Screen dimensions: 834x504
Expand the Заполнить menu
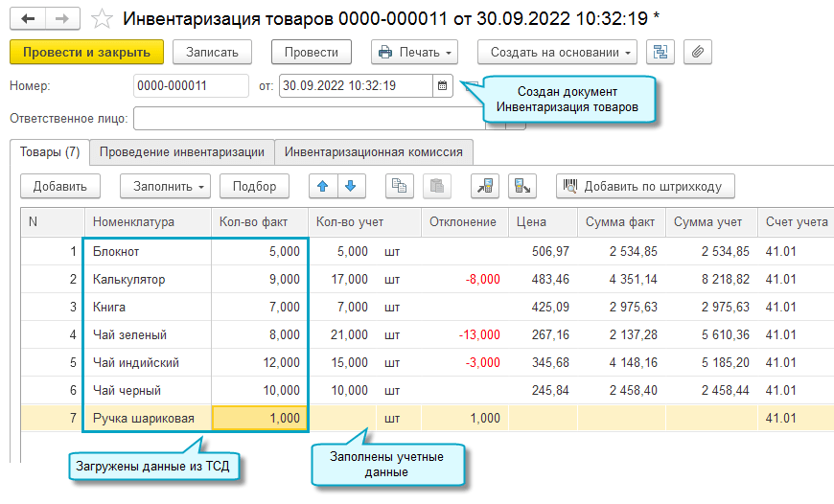coord(165,186)
